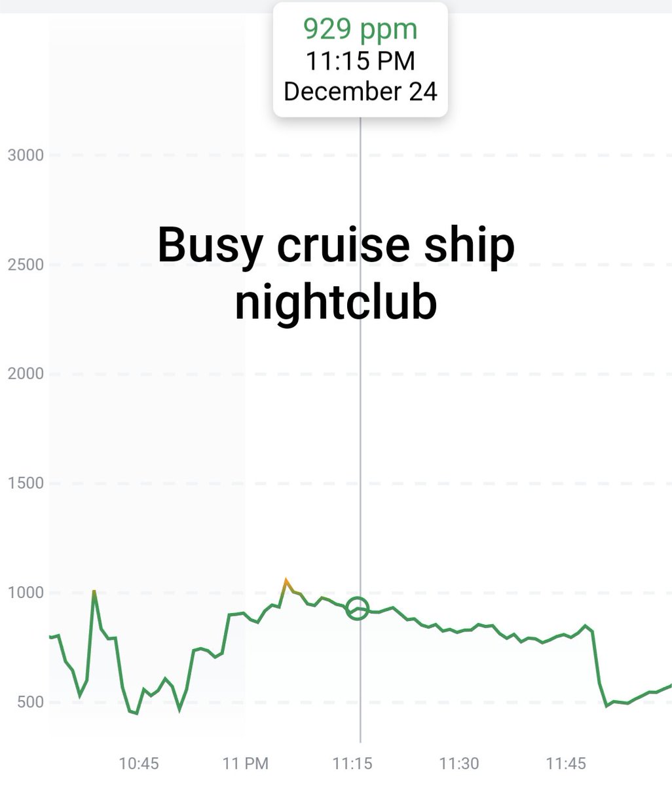Click the December 24 date in the tooltip
Image resolution: width=672 pixels, height=786 pixels.
[x=360, y=91]
